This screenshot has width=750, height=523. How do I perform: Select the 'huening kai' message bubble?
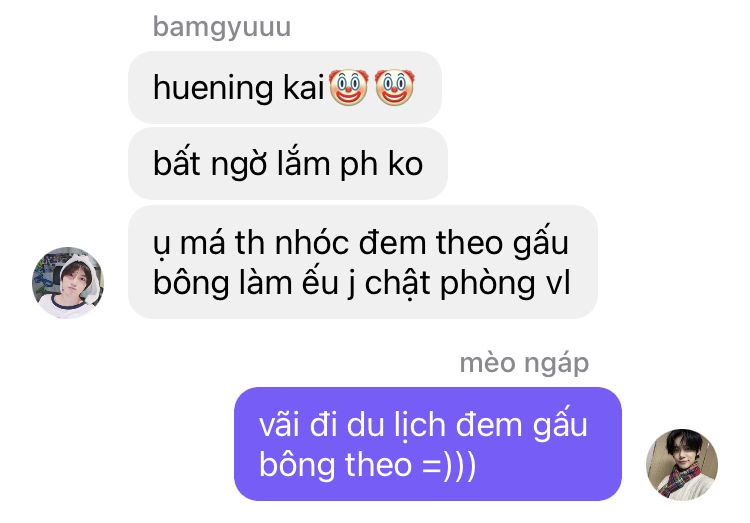click(x=285, y=88)
